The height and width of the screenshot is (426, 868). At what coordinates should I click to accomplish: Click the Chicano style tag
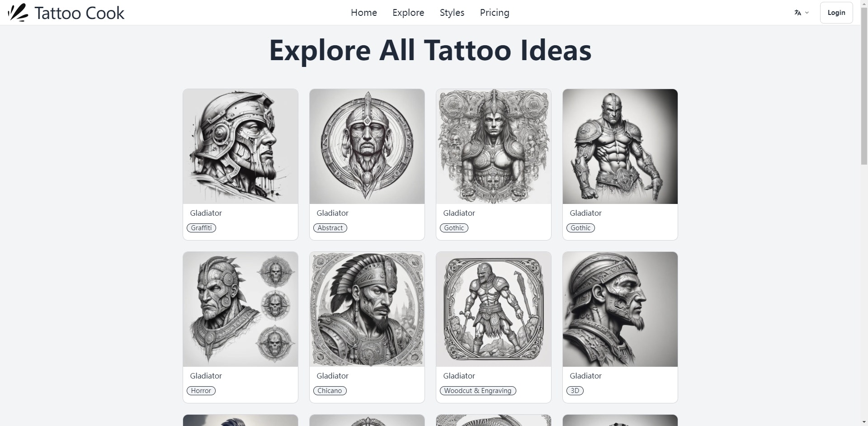tap(330, 391)
